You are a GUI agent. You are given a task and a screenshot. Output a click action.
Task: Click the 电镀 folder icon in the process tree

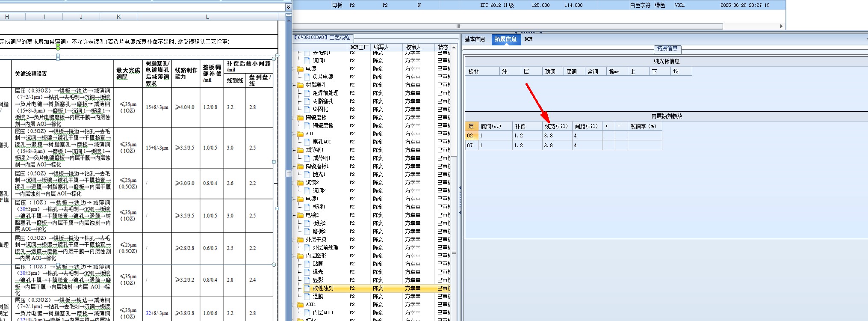(300, 68)
